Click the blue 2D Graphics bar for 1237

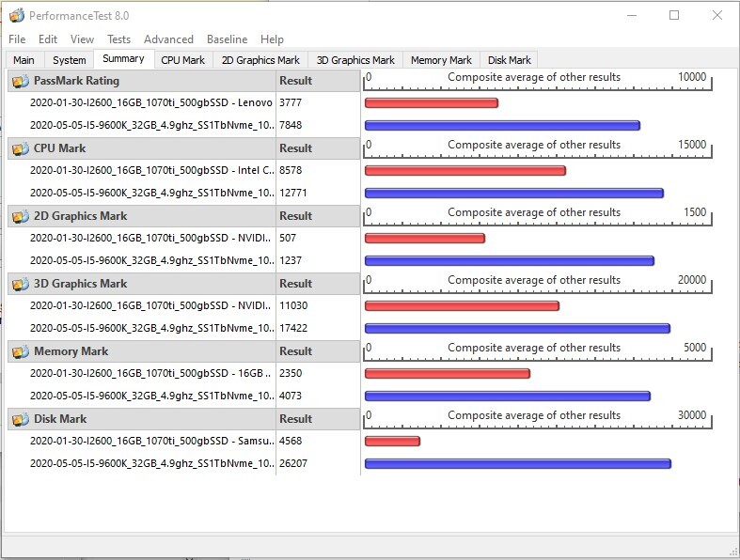(510, 261)
